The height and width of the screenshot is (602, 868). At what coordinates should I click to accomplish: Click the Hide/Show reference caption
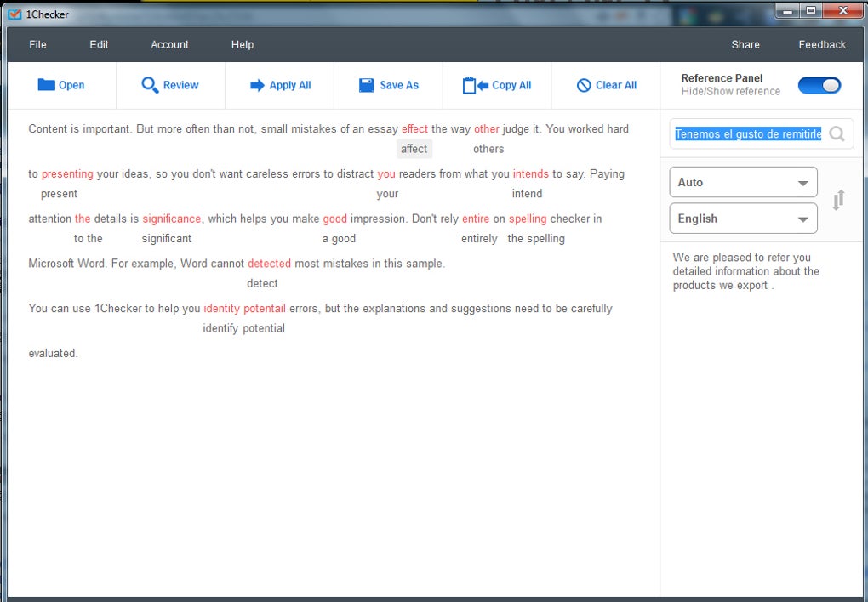point(731,91)
